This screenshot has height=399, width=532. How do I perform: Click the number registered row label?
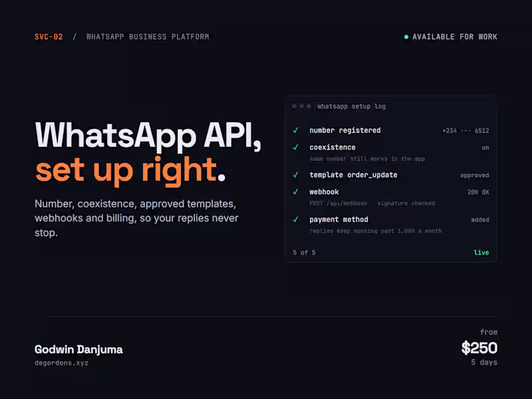tap(345, 130)
